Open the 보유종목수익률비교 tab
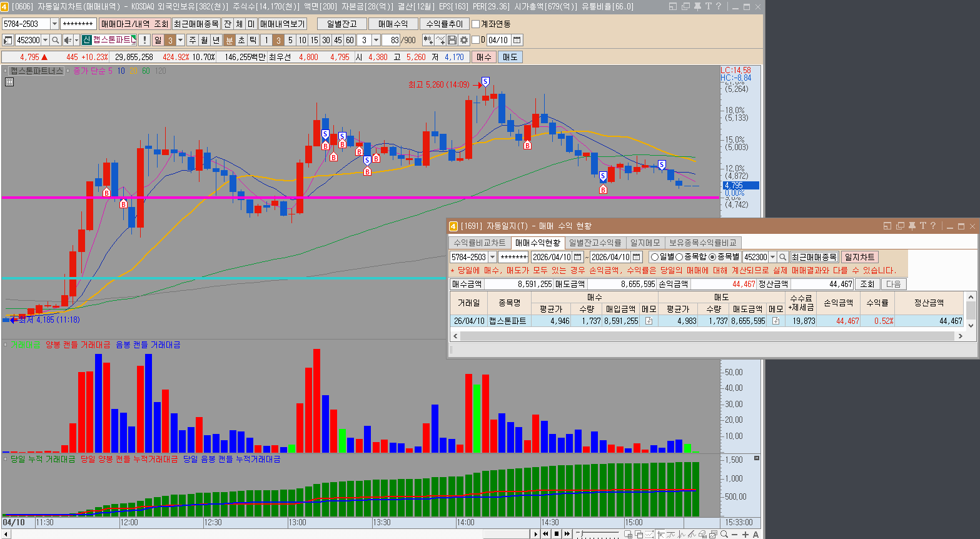Viewport: 980px width, 539px height. point(703,243)
